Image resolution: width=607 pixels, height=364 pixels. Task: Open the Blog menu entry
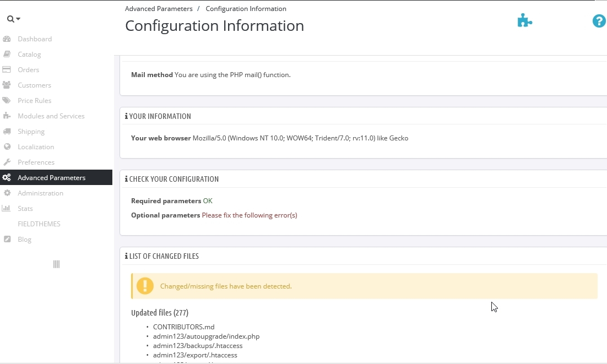coord(24,240)
